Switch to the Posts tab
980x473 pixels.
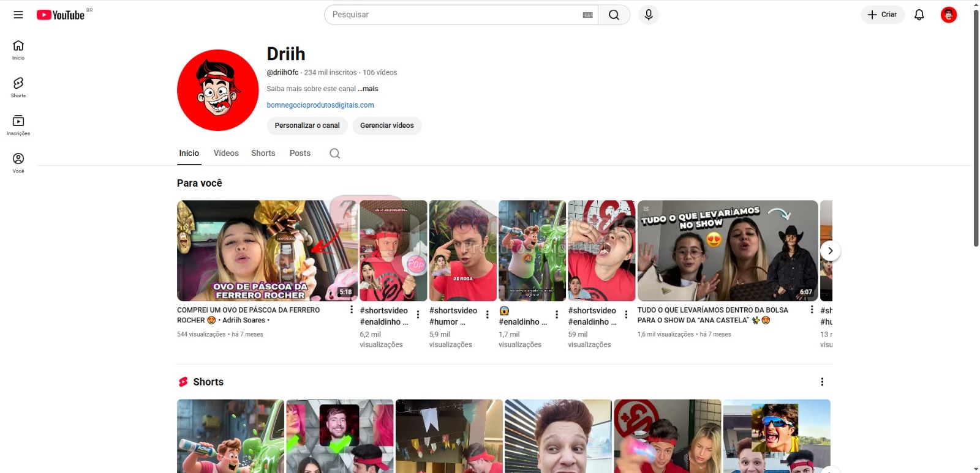pyautogui.click(x=300, y=154)
